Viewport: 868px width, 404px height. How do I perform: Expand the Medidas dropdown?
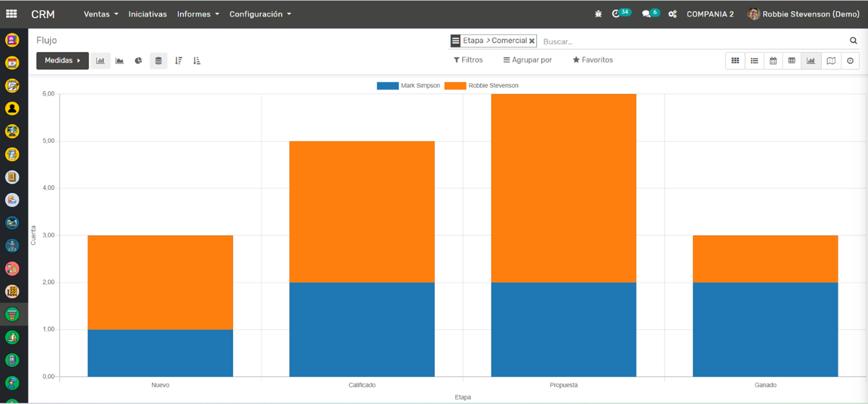[62, 61]
